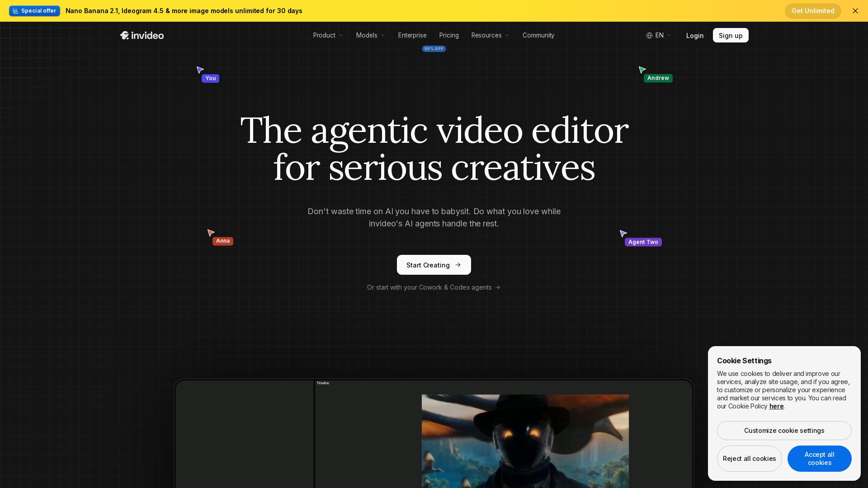Image resolution: width=868 pixels, height=488 pixels.
Task: Click the Andrew cursor label
Action: pyautogui.click(x=658, y=78)
